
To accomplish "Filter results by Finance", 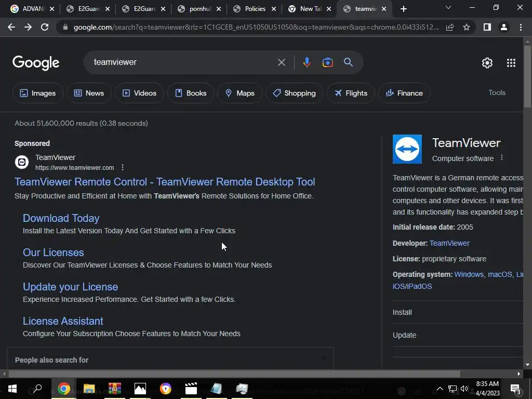I will 404,93.
